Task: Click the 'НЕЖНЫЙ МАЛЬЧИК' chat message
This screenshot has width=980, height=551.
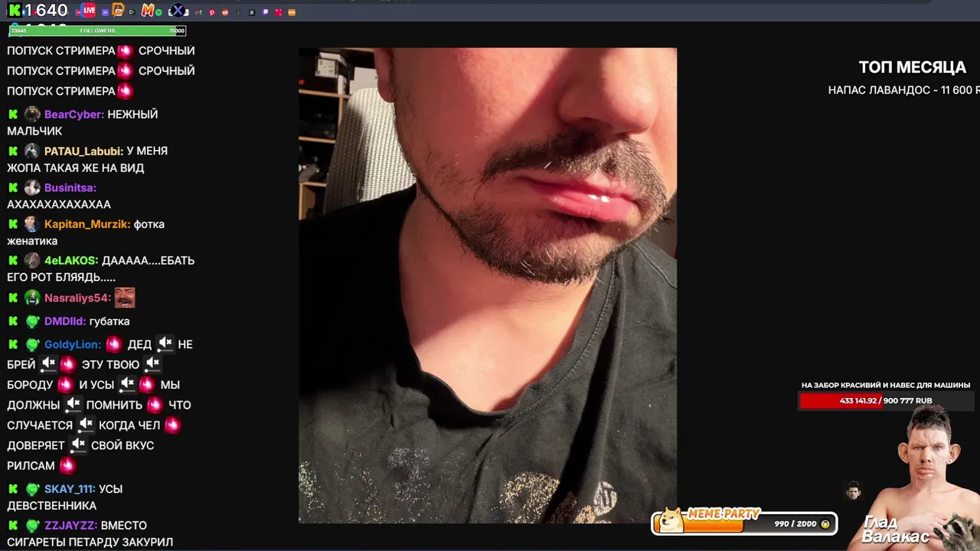Action: (83, 122)
